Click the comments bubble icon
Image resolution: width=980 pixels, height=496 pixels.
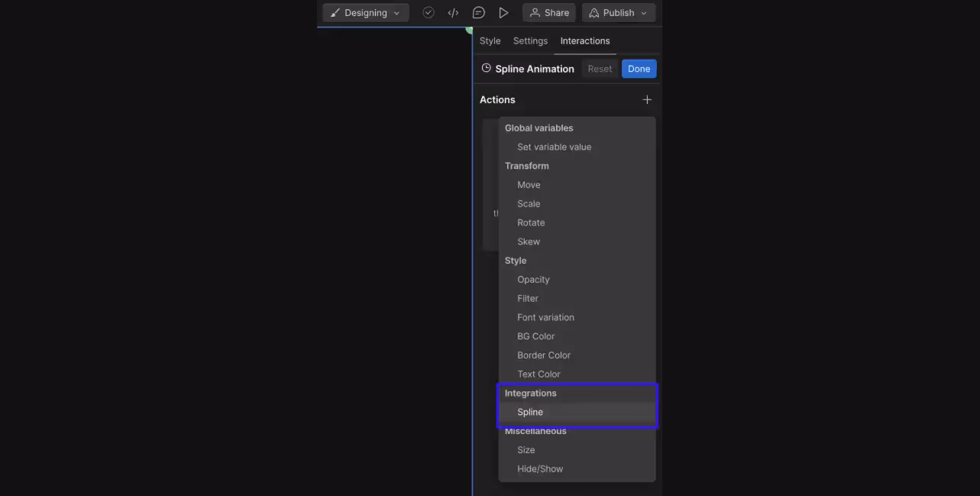click(x=478, y=12)
